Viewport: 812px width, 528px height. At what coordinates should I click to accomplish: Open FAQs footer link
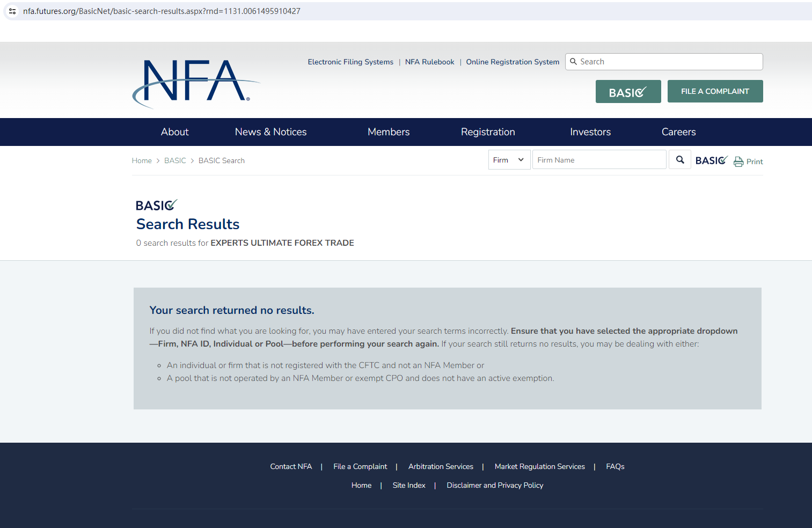point(615,466)
